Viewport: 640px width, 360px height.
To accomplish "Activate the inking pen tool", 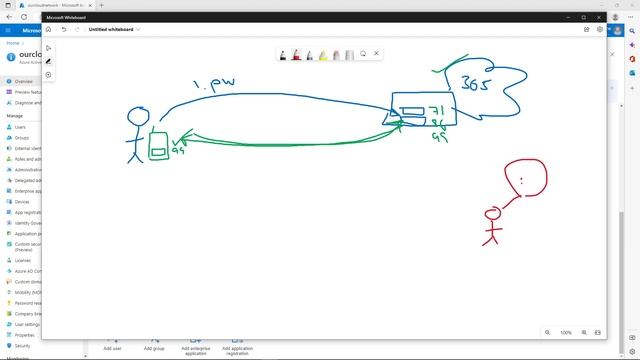I will 49,61.
